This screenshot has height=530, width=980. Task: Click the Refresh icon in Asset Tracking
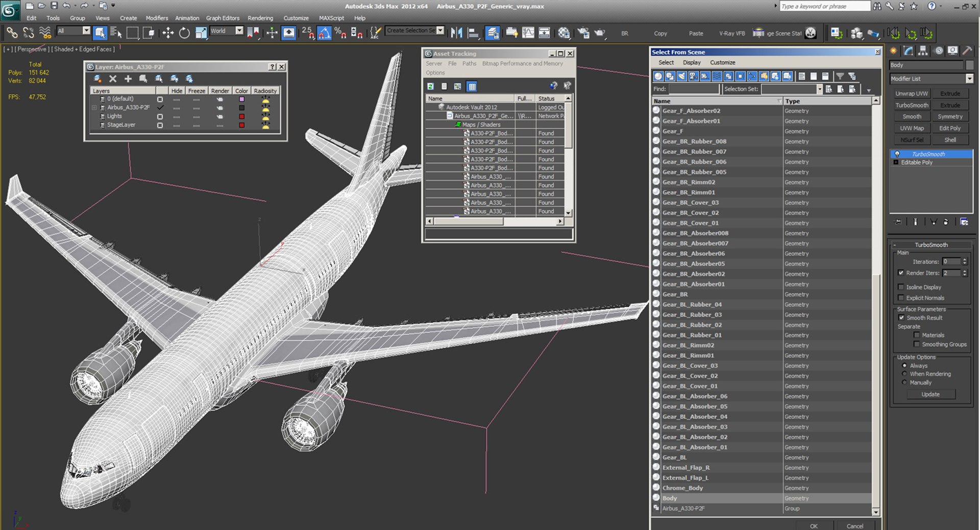[x=430, y=86]
